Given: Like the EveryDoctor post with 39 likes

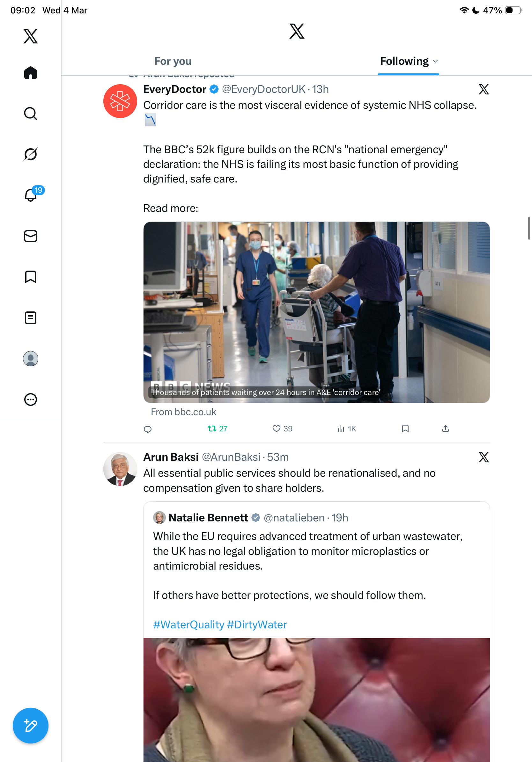Looking at the screenshot, I should (282, 429).
